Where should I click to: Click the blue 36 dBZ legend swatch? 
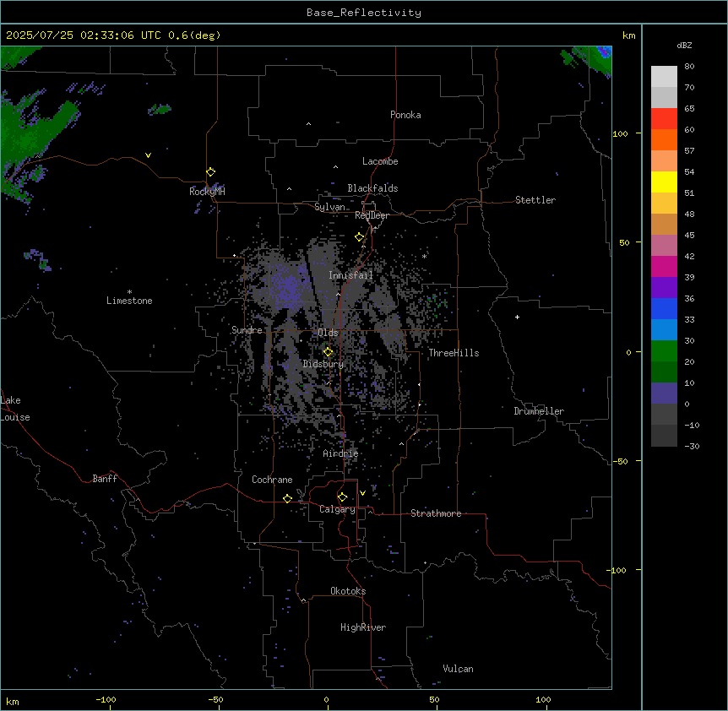(664, 308)
